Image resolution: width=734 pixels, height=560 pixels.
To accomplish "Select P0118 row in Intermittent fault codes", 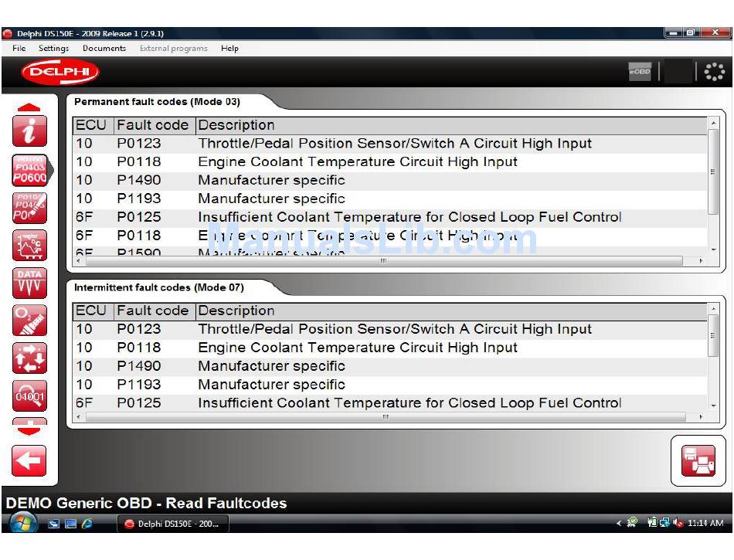I will tap(390, 348).
